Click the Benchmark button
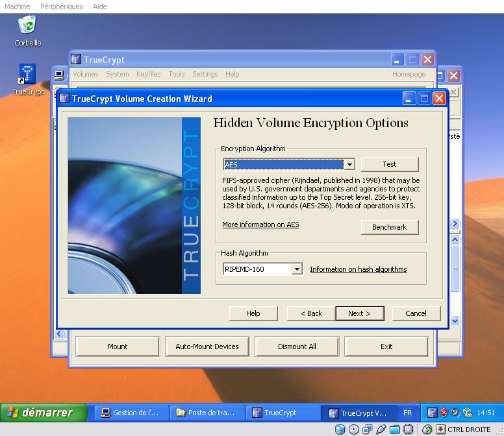 pos(390,227)
